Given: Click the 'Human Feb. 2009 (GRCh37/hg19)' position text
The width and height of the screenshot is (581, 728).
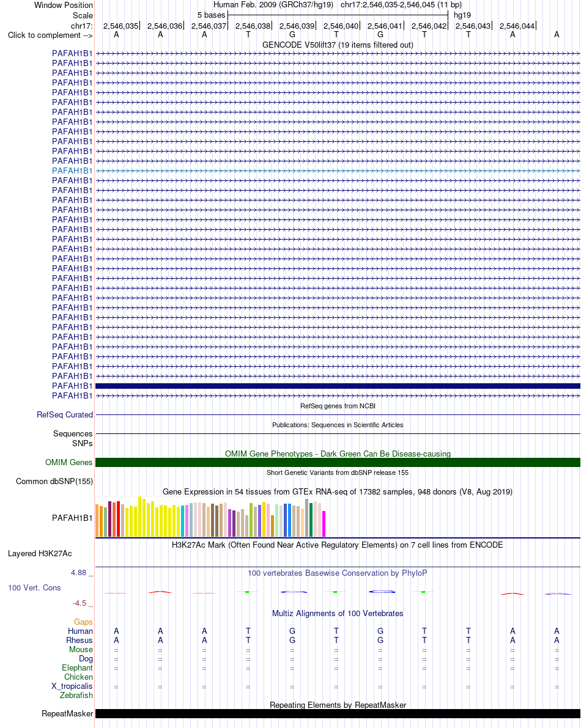Looking at the screenshot, I should click(x=273, y=5).
